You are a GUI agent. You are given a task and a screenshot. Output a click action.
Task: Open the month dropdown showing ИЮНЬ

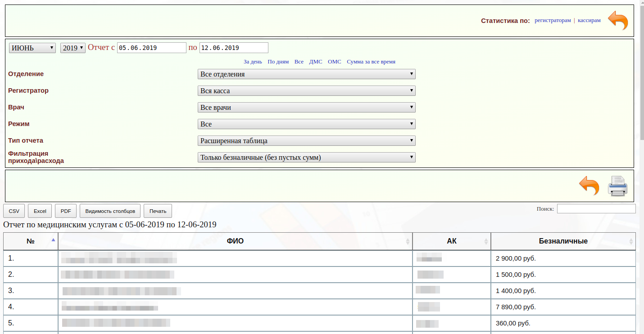pyautogui.click(x=32, y=48)
